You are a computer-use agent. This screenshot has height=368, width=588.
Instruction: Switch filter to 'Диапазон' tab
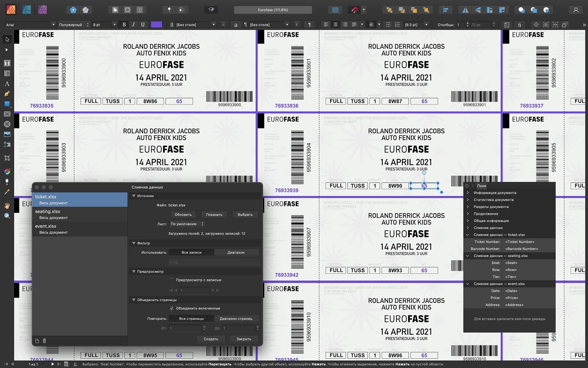tap(236, 252)
